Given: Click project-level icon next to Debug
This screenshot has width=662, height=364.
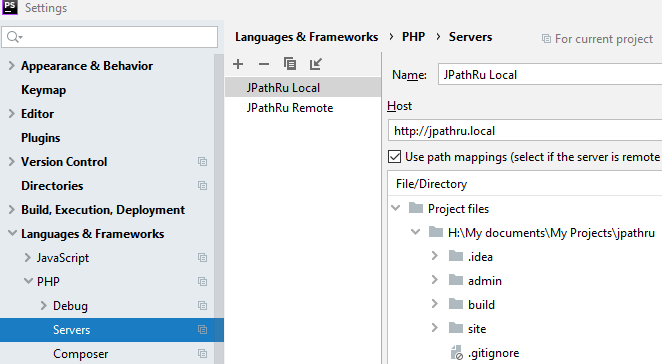Looking at the screenshot, I should tap(203, 306).
